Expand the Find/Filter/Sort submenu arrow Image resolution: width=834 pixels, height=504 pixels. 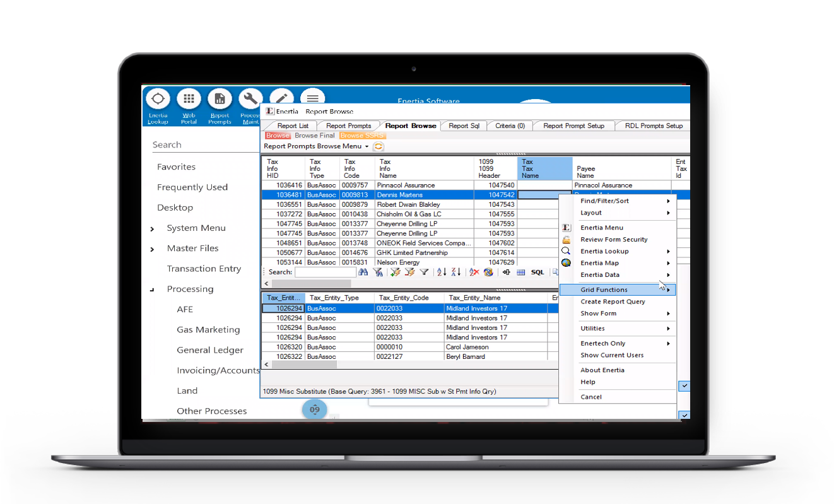tap(668, 201)
